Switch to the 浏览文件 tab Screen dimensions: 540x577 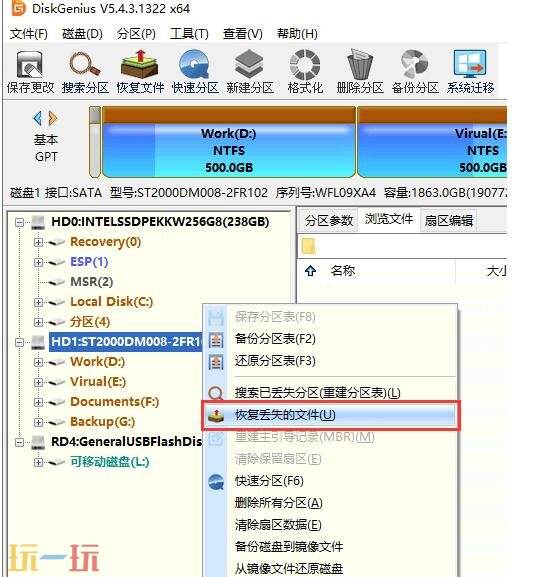click(389, 219)
